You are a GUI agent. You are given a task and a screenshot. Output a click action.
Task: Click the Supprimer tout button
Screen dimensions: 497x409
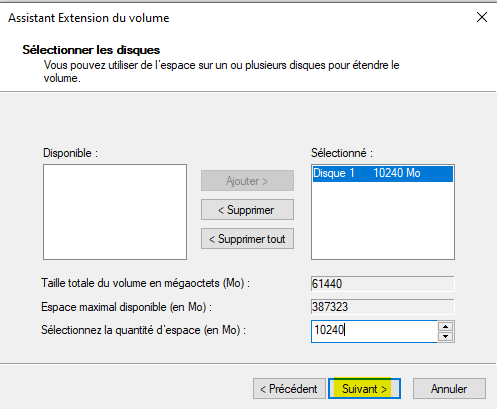(x=247, y=239)
